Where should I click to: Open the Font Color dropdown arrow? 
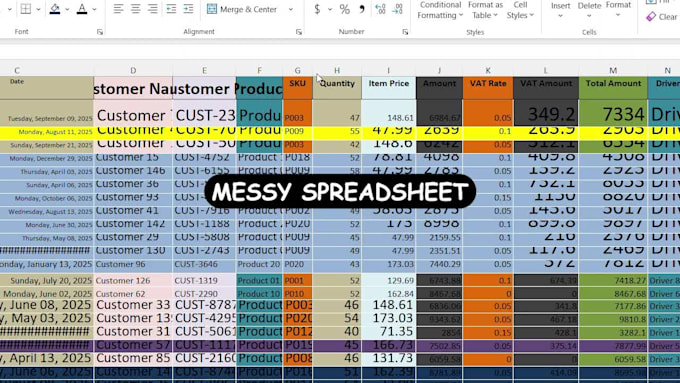(x=94, y=9)
